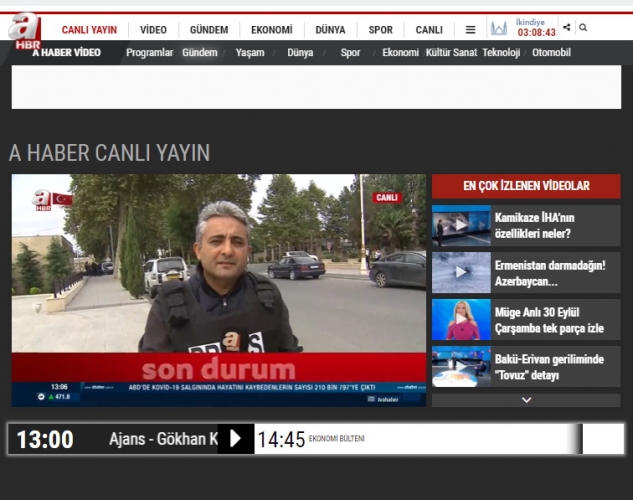Select Dünya in the sub-navigation
Screen dimensions: 633x500
(300, 52)
